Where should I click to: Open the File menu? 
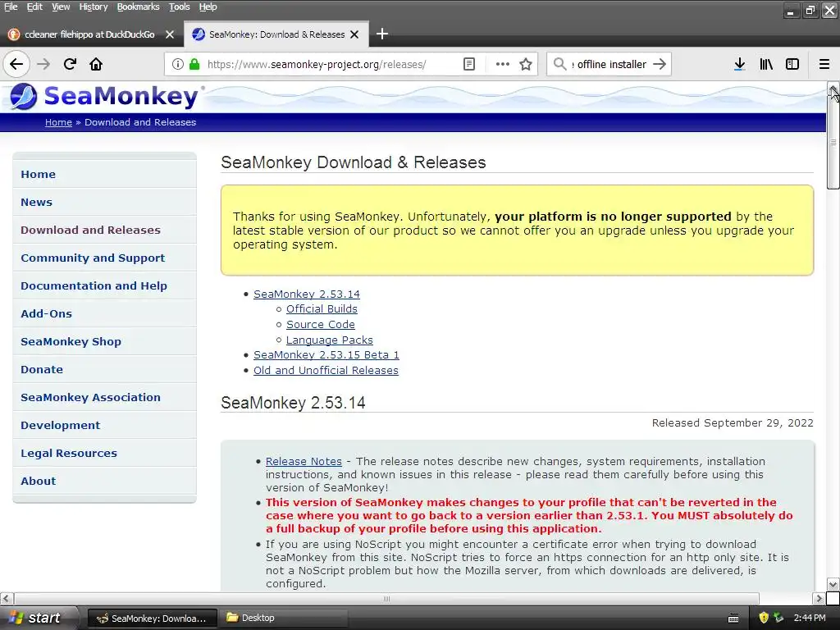coord(11,7)
